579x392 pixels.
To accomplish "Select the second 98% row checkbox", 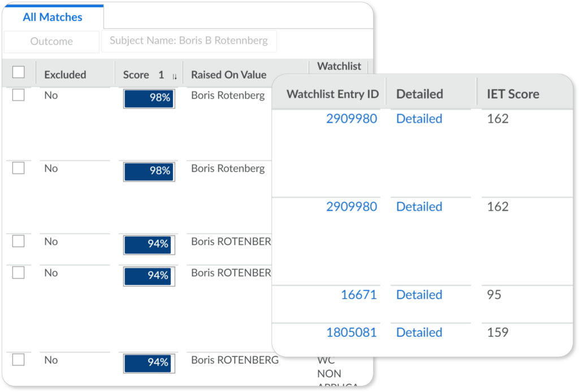I will point(19,168).
